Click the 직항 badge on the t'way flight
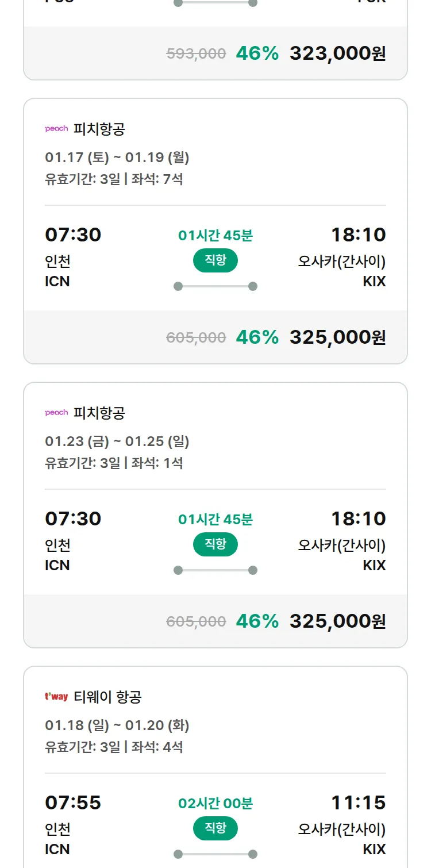This screenshot has width=431, height=868. click(x=215, y=828)
